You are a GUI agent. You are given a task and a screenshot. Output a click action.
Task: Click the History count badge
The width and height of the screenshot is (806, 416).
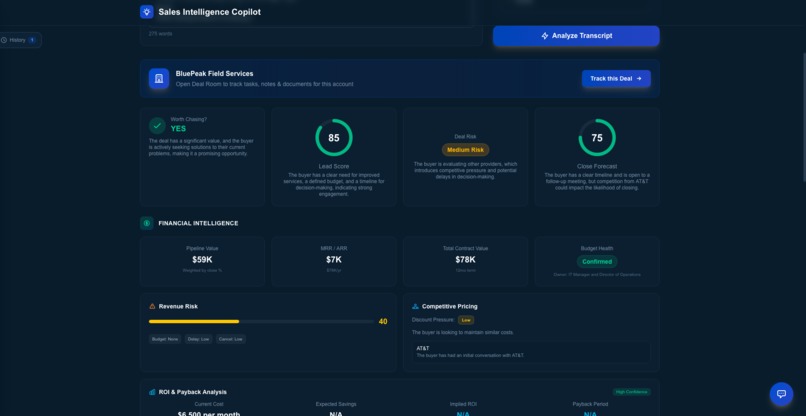pos(32,40)
